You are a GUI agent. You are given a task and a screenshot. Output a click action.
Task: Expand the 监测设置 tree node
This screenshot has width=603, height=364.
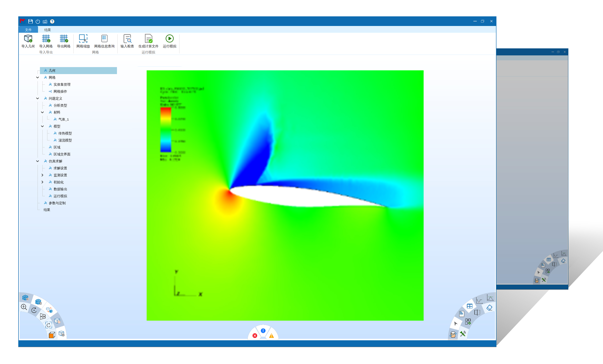[x=42, y=175]
